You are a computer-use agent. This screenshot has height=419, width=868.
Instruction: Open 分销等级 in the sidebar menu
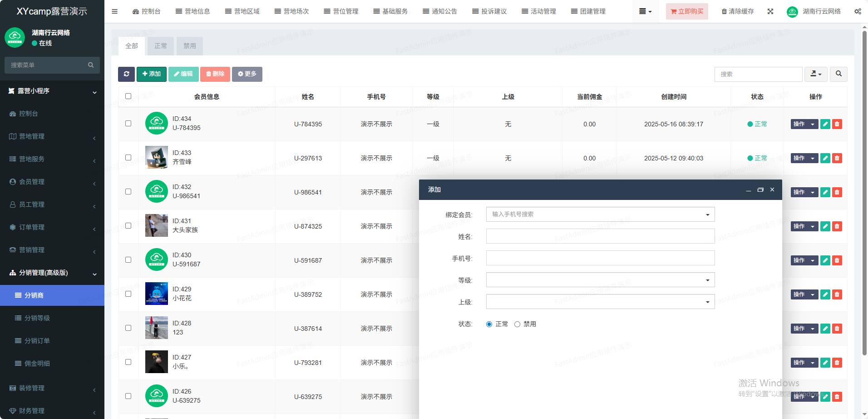click(x=37, y=318)
